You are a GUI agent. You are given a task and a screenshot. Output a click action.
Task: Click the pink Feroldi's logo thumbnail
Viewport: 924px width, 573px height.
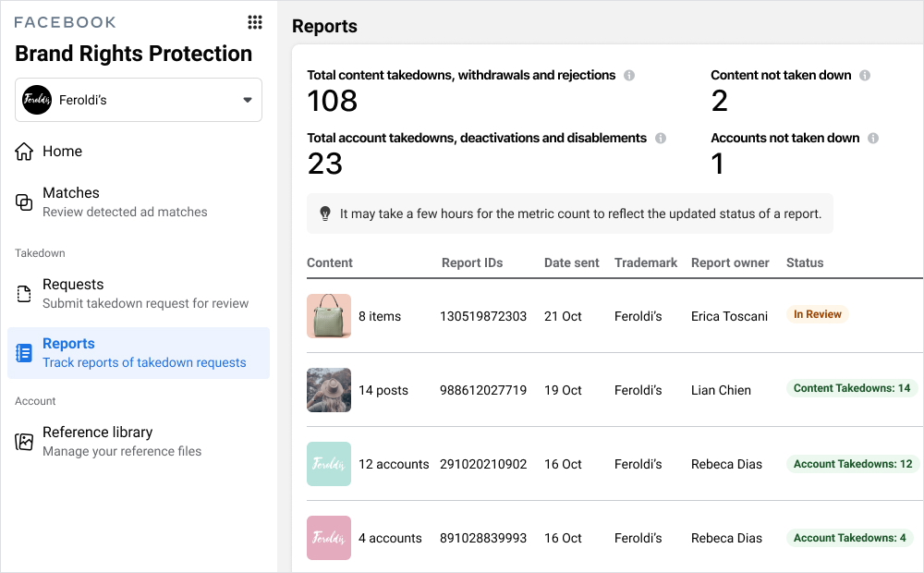pos(329,538)
